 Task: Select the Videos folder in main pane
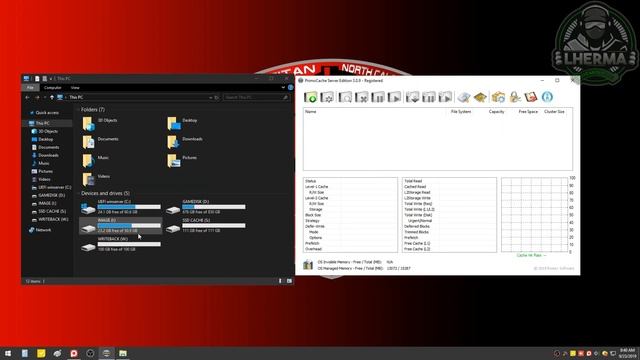[x=97, y=179]
